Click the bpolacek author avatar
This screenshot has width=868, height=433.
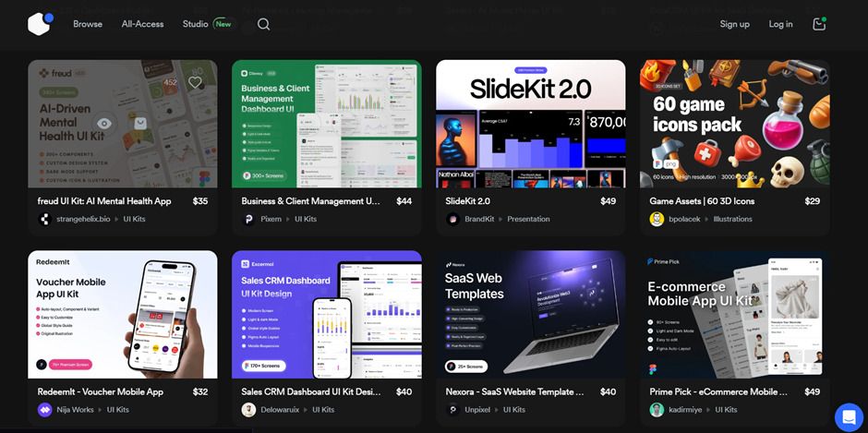point(657,219)
